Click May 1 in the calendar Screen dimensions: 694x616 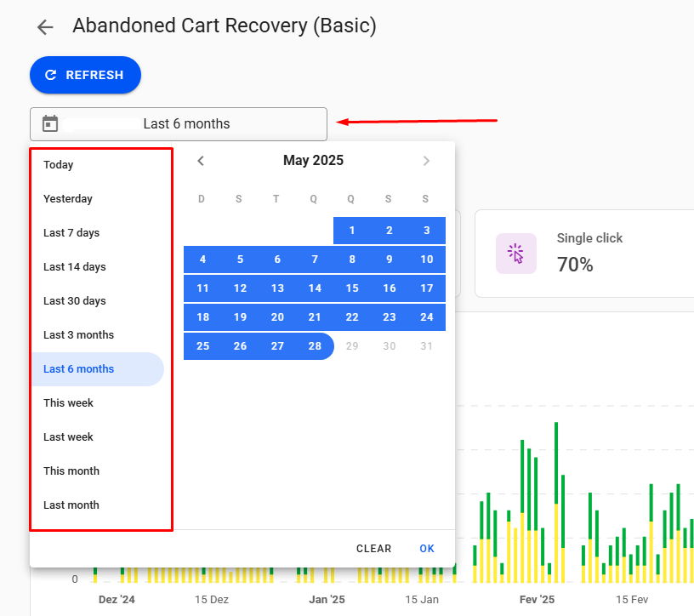click(352, 231)
